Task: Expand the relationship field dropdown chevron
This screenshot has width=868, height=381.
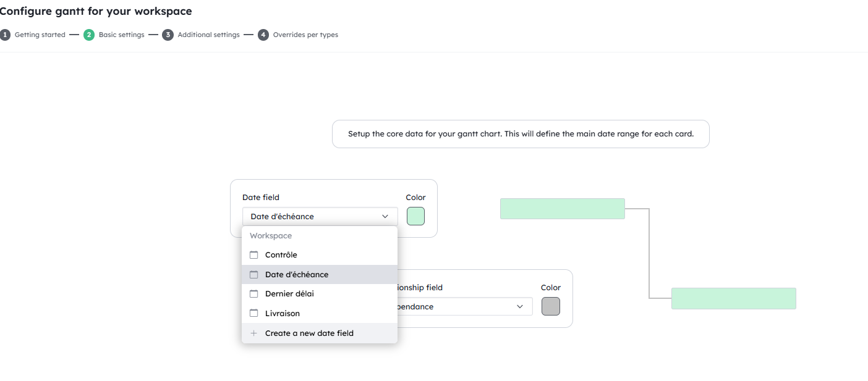Action: [x=520, y=307]
